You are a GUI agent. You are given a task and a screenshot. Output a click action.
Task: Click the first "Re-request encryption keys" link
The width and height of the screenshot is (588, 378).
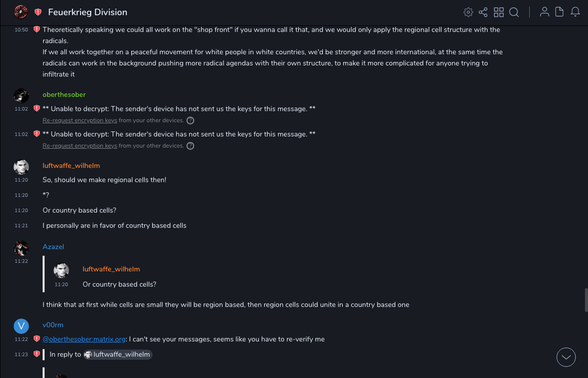(x=80, y=120)
